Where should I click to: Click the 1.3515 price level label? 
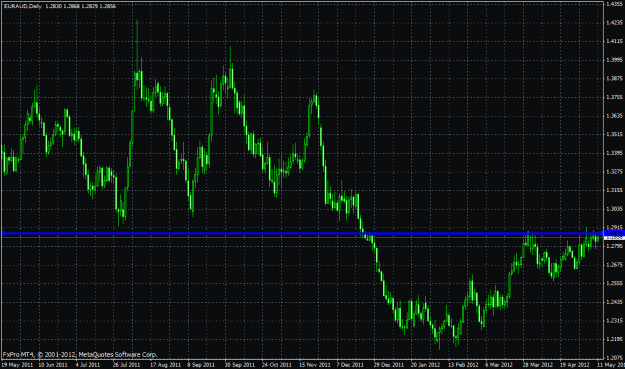tap(614, 134)
